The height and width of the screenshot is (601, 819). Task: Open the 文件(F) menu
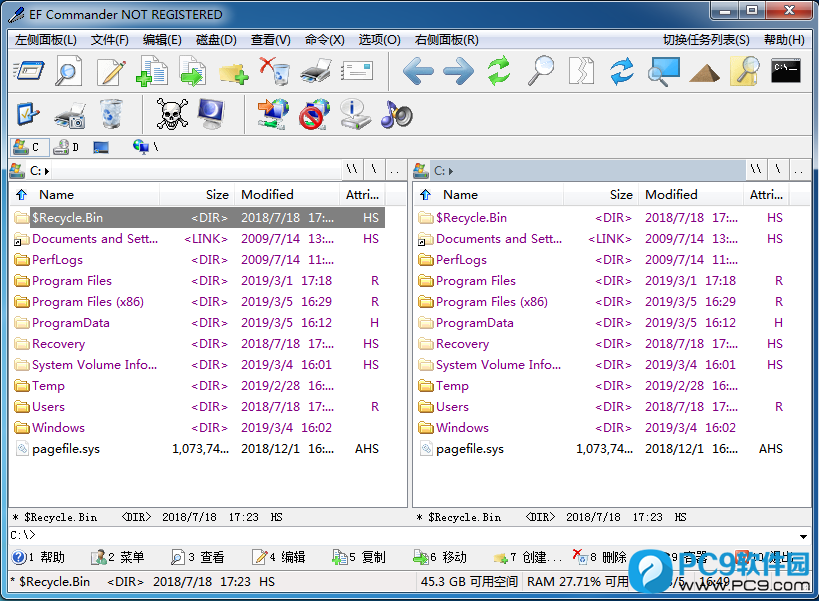110,40
